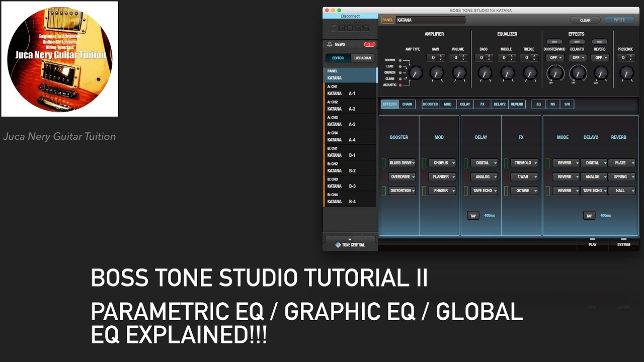Select the ACOUSTIC amp type indicator
Image resolution: width=644 pixels, height=362 pixels.
pyautogui.click(x=400, y=85)
